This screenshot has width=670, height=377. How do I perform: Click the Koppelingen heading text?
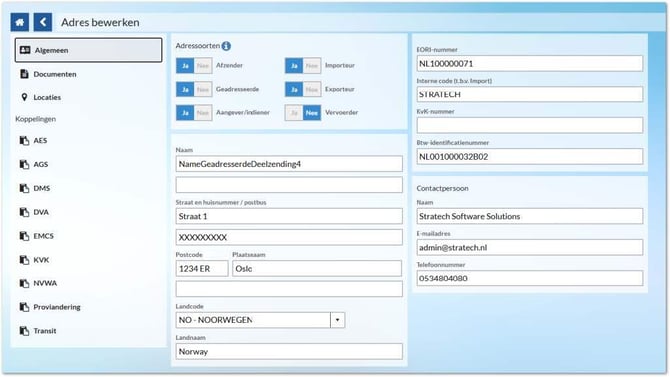35,119
